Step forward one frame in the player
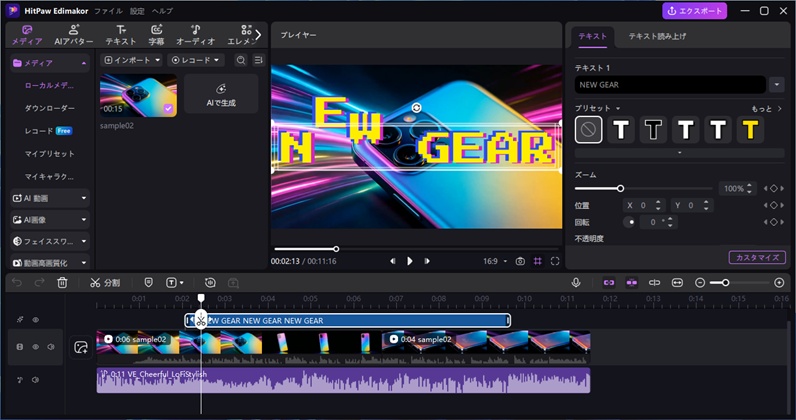The height and width of the screenshot is (420, 796). 427,261
